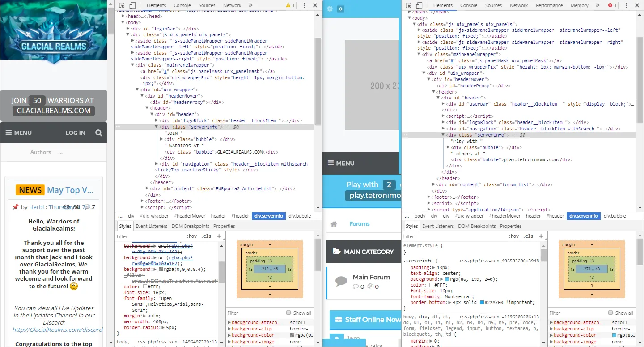Select #headerMover breadcrumb in left DevTools

[190, 216]
